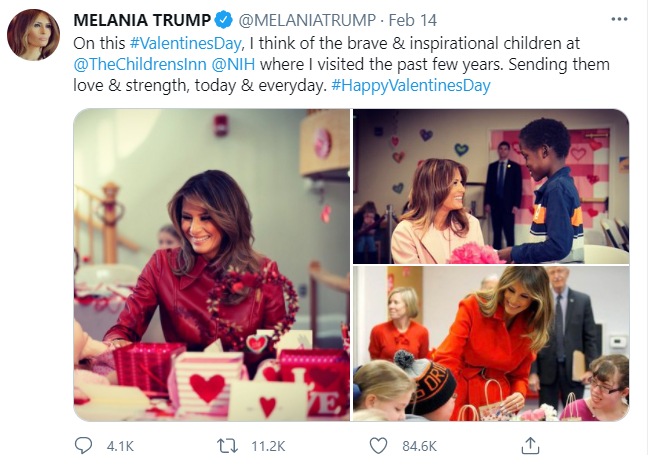Click the reply speech bubble icon
The width and height of the screenshot is (661, 455).
[x=85, y=441]
